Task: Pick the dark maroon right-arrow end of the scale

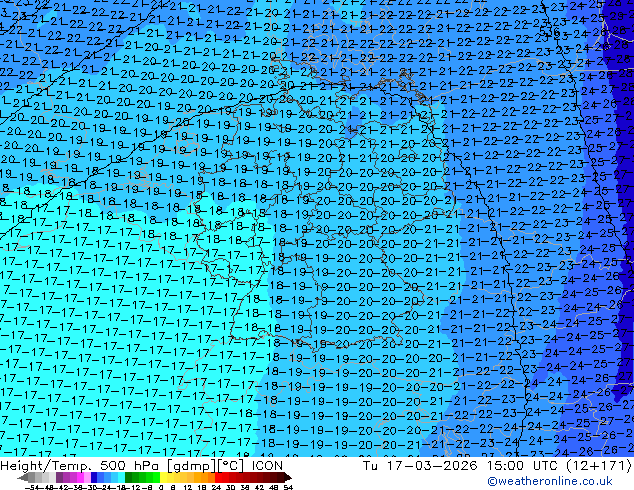Action: coord(287,477)
